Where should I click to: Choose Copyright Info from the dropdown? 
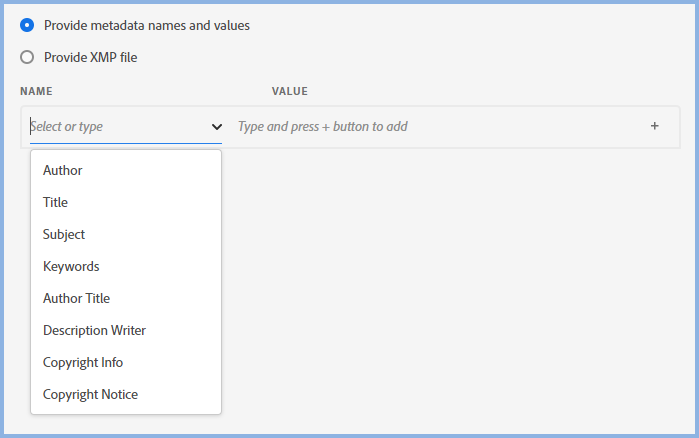(x=83, y=362)
